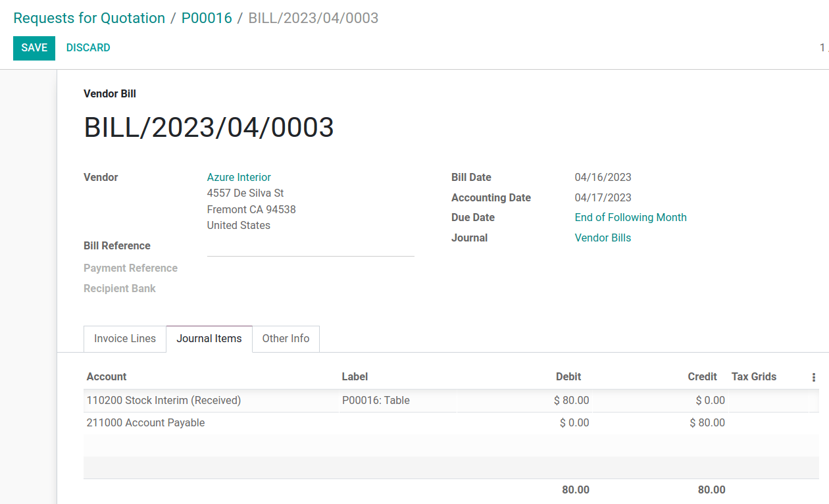Open the optional columns three-dot icon
This screenshot has height=504, width=829.
tap(814, 376)
